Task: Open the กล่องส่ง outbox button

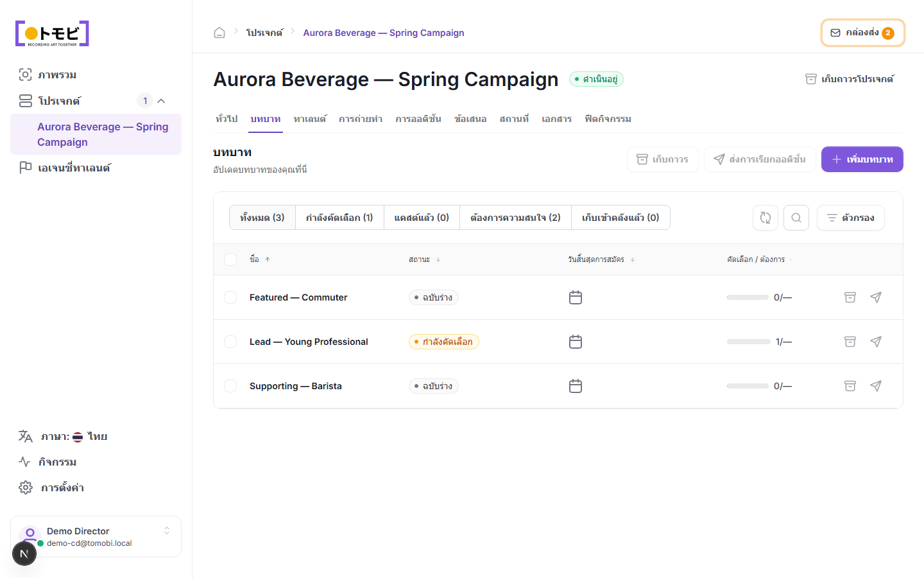Action: tap(863, 33)
